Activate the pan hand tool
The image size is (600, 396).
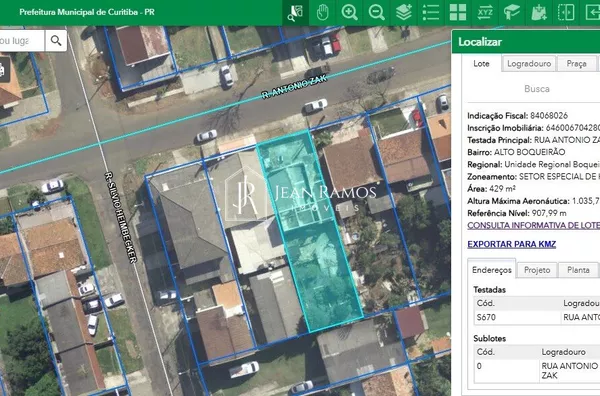[x=323, y=13]
